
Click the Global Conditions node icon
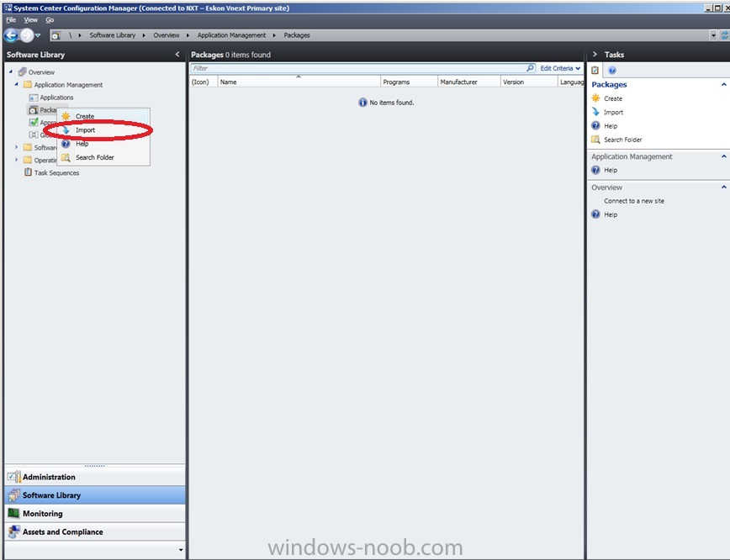[34, 135]
